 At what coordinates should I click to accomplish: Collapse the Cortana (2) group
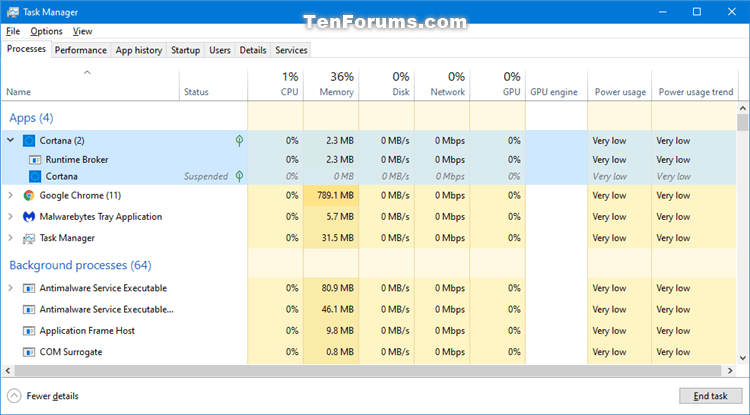coord(11,140)
